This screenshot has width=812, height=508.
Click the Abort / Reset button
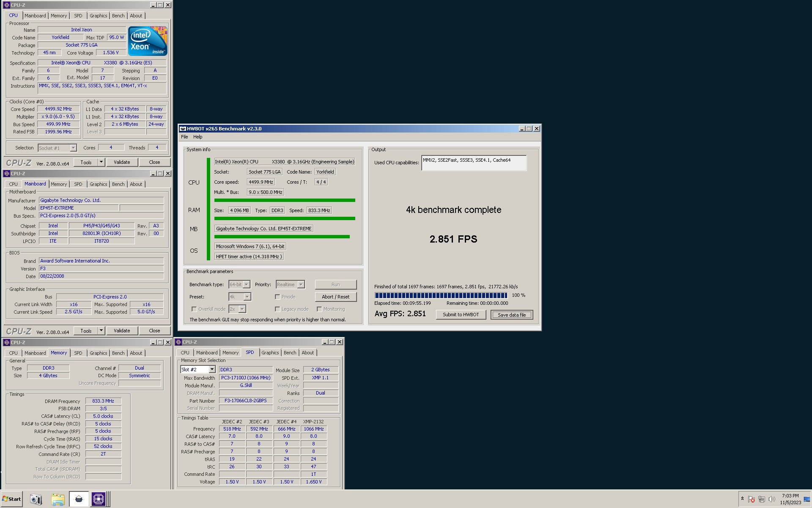pyautogui.click(x=336, y=297)
